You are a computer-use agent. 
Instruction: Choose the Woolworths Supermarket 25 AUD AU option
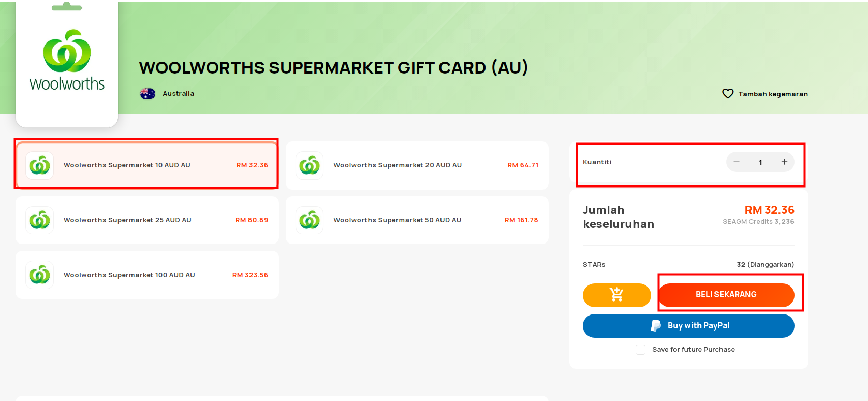coord(147,220)
